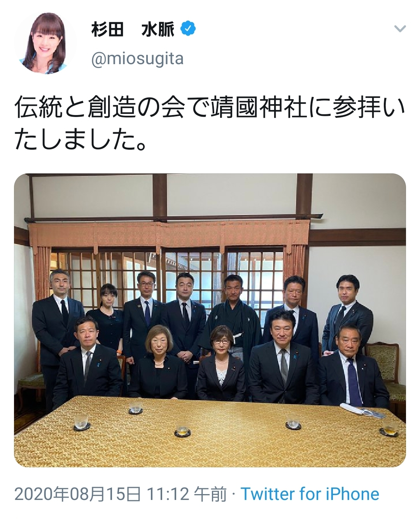The image size is (420, 519).
Task: Click the Twitter for iPhone source link
Action: point(310,494)
